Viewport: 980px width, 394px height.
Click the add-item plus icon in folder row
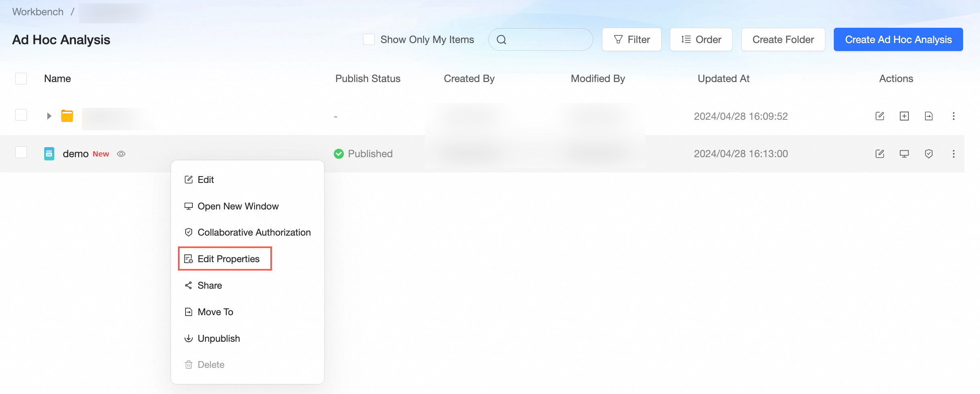point(904,116)
